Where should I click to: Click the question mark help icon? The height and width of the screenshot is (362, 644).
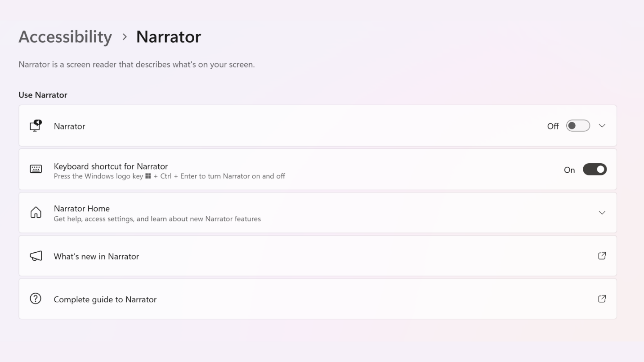[36, 299]
